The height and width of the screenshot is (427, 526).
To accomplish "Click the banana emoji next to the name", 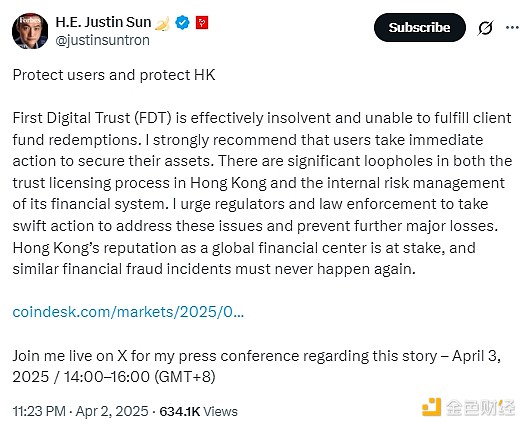I will click(162, 23).
